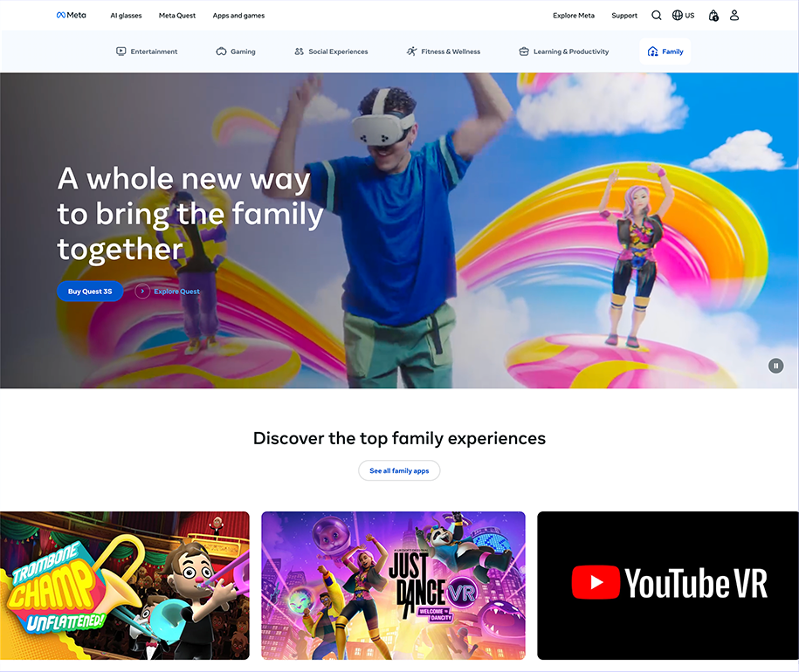Viewport: 799px width, 672px height.
Task: Click the hero headline about family
Action: [x=190, y=214]
